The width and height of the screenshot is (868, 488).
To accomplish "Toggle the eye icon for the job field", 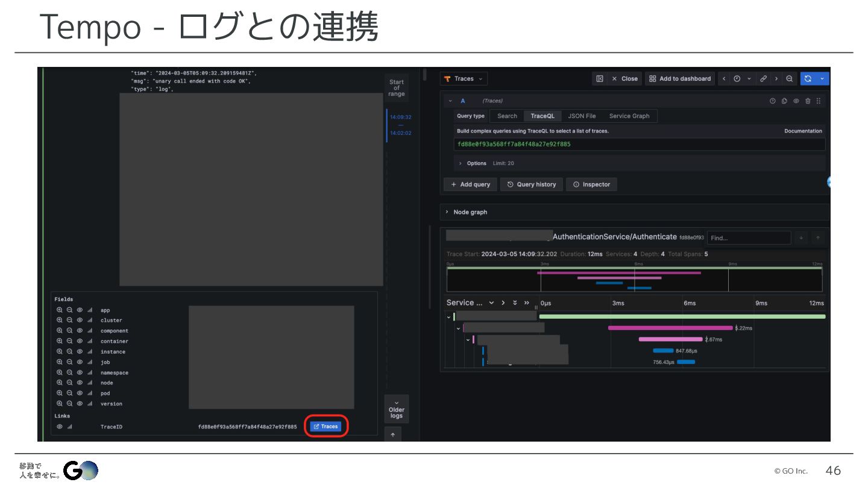I will click(x=79, y=362).
